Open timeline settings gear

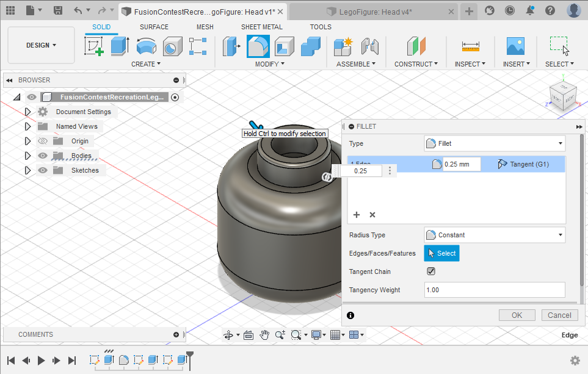tap(575, 361)
